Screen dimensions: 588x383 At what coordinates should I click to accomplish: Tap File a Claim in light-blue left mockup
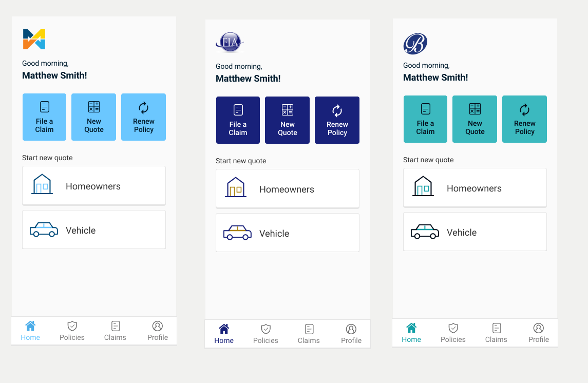[x=44, y=117]
